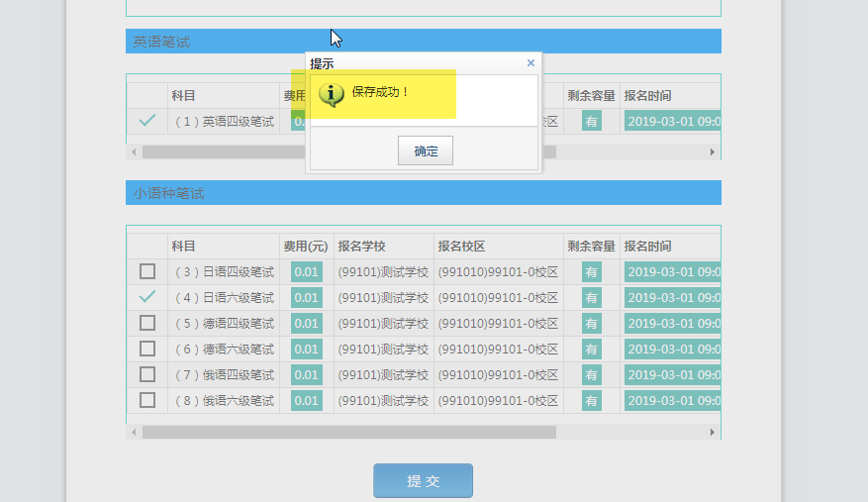Click right arrow of 英语笔试 table scrollbar
Screen dimensions: 868x502
point(712,152)
